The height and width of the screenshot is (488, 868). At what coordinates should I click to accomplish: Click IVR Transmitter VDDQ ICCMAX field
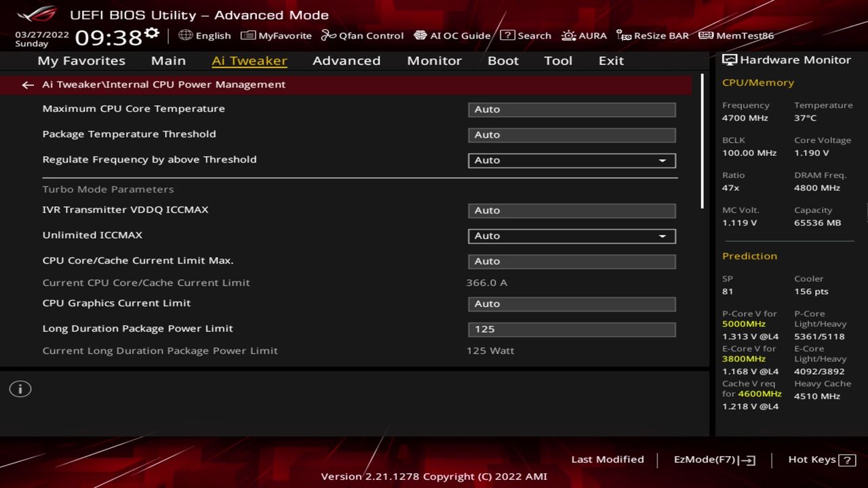[x=572, y=211]
